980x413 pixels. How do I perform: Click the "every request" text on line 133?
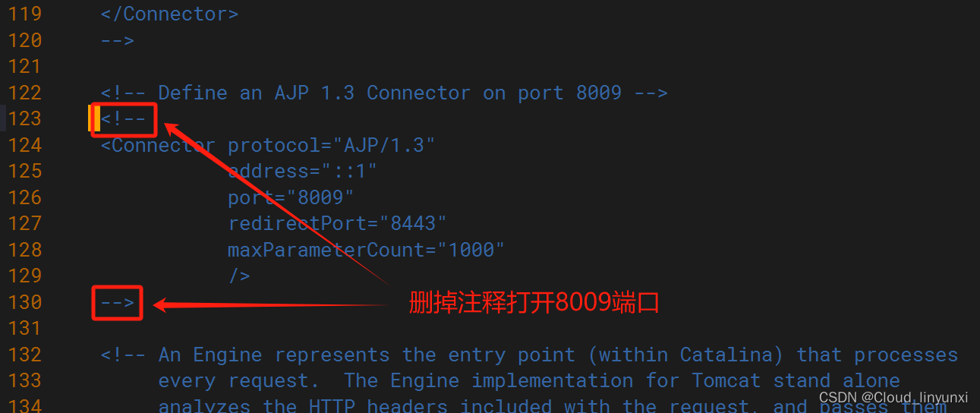pos(233,380)
